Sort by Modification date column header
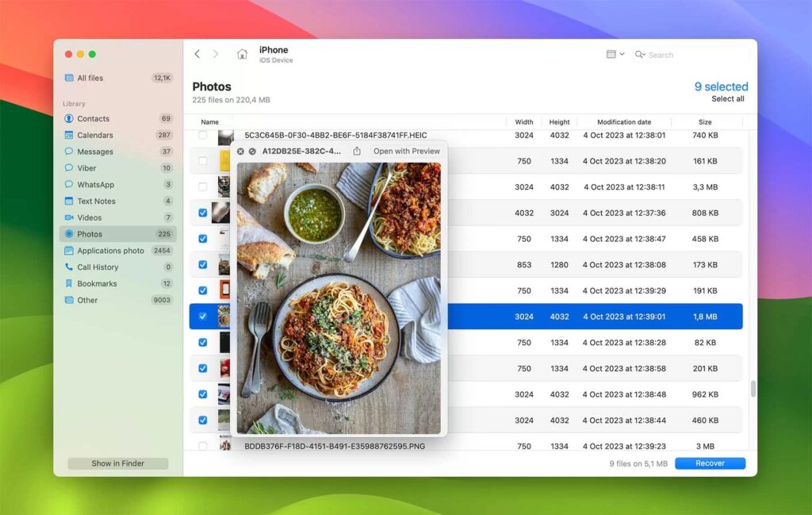The width and height of the screenshot is (812, 515). click(623, 122)
